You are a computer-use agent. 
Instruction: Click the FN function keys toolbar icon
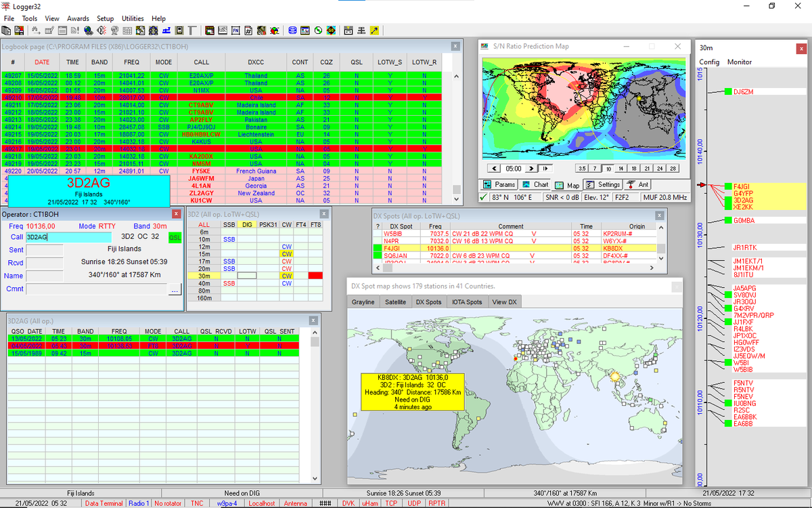tap(235, 30)
